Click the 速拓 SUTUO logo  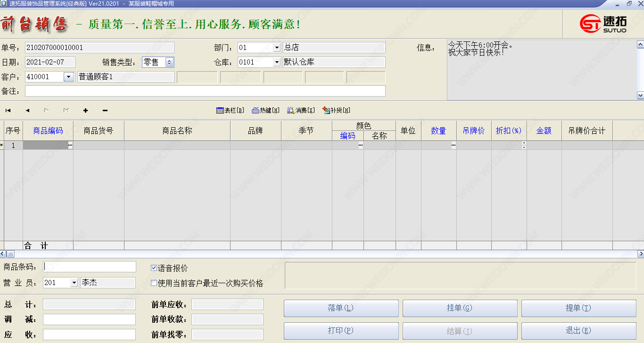coord(603,24)
